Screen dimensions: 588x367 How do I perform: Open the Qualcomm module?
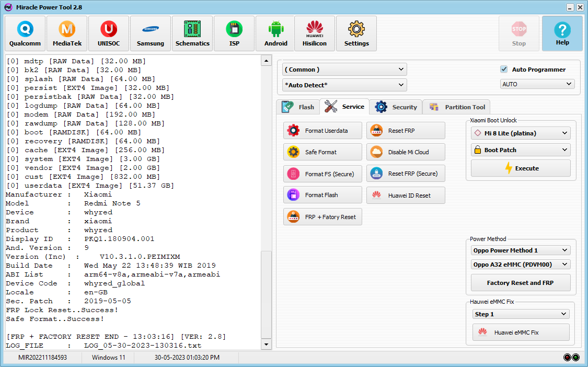(x=25, y=33)
